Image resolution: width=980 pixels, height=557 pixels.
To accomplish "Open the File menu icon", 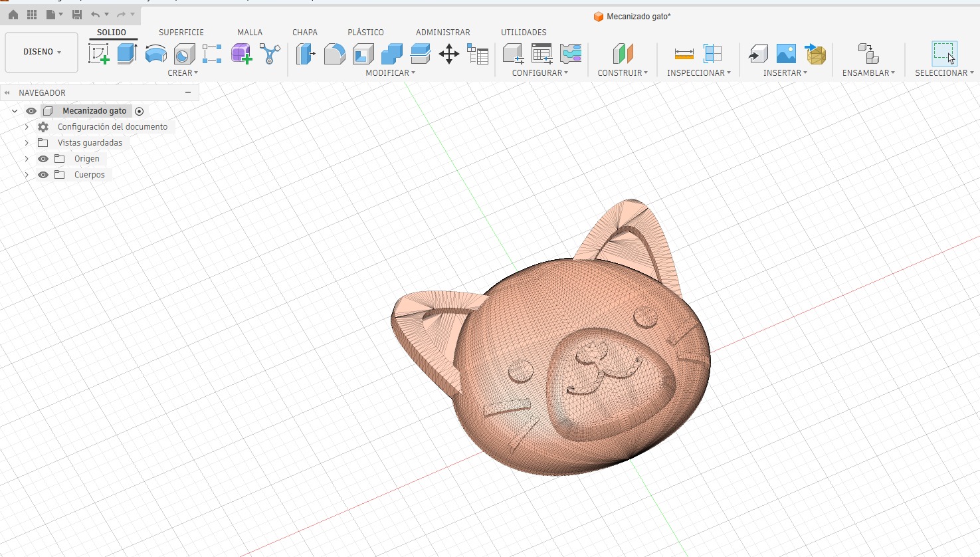I will pyautogui.click(x=51, y=15).
